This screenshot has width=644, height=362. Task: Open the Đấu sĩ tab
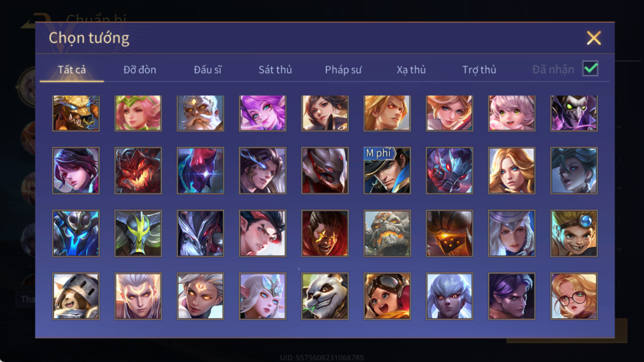point(208,70)
